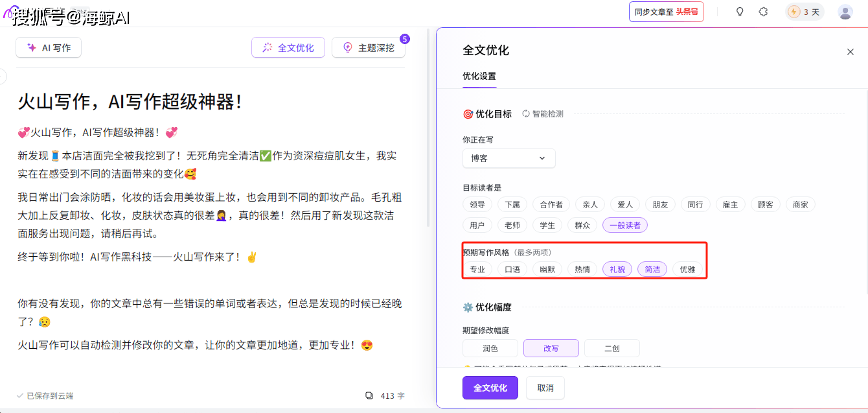Click the 智能检测 refresh icon
This screenshot has height=413, width=868.
pyautogui.click(x=526, y=114)
